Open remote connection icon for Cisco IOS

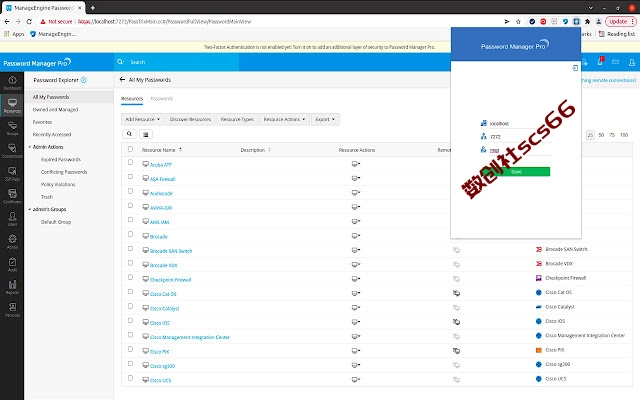click(456, 322)
